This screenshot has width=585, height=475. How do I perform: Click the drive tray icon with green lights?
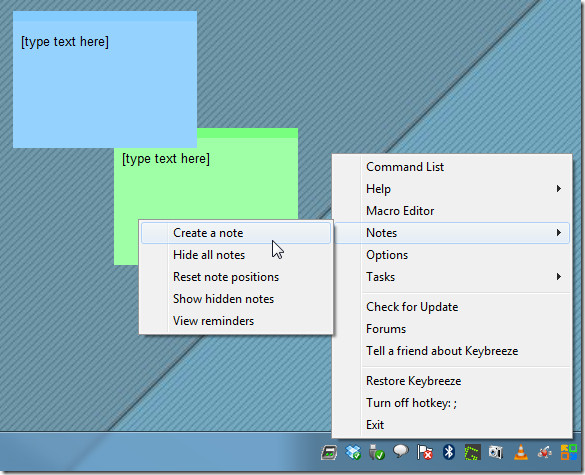[329, 453]
